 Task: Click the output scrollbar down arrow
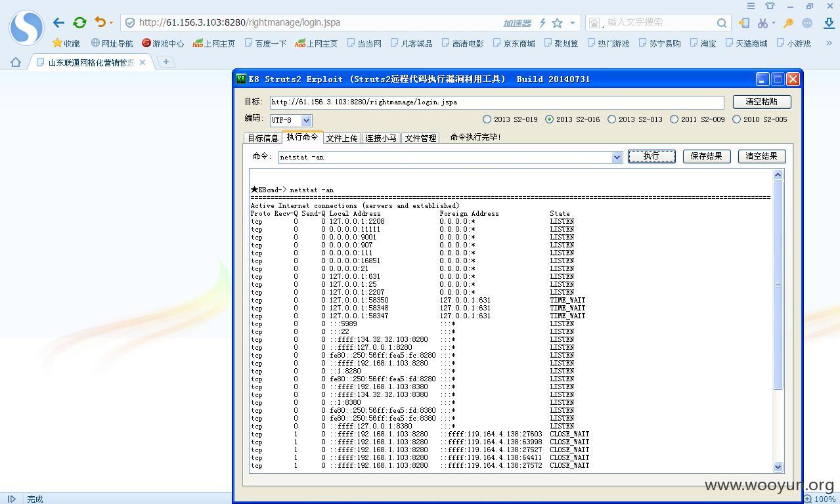(x=778, y=467)
